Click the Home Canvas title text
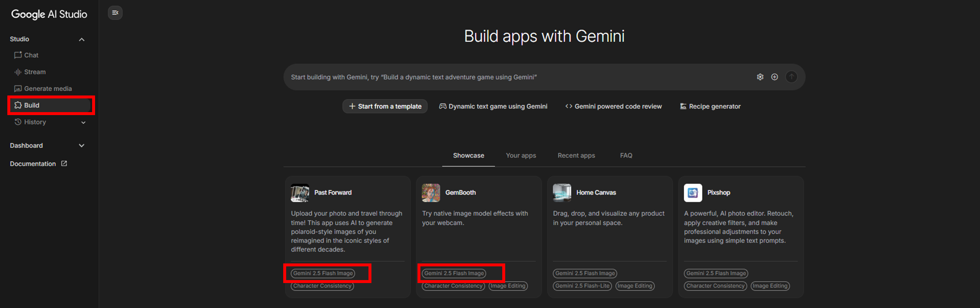 (596, 192)
